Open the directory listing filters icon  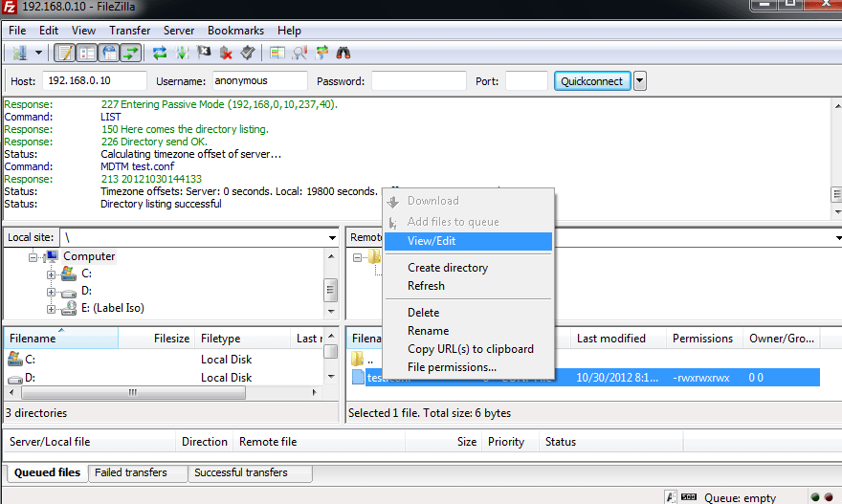click(x=277, y=53)
